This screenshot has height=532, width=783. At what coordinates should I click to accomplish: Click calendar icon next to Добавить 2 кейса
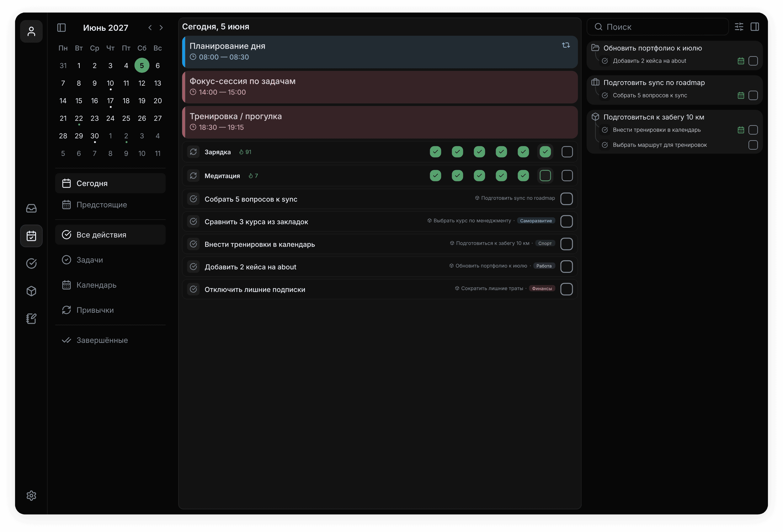pyautogui.click(x=741, y=61)
